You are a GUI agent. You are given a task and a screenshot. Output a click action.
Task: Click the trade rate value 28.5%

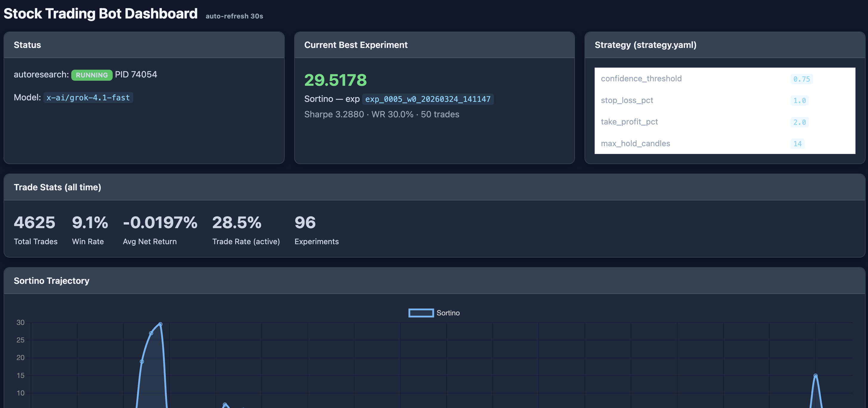pos(237,222)
